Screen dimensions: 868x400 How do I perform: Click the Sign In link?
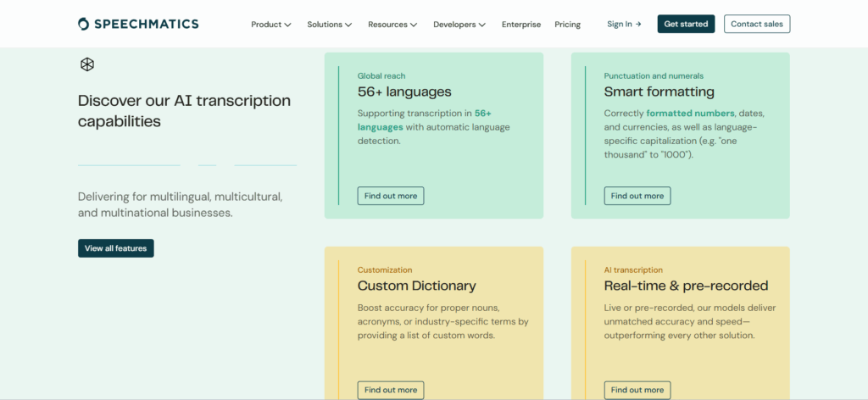[624, 24]
